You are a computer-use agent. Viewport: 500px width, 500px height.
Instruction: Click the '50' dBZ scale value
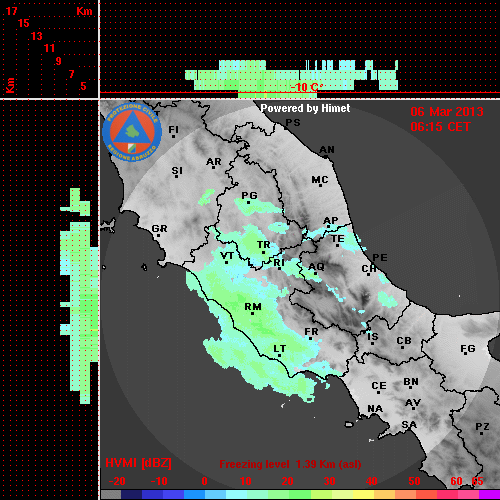click(414, 481)
